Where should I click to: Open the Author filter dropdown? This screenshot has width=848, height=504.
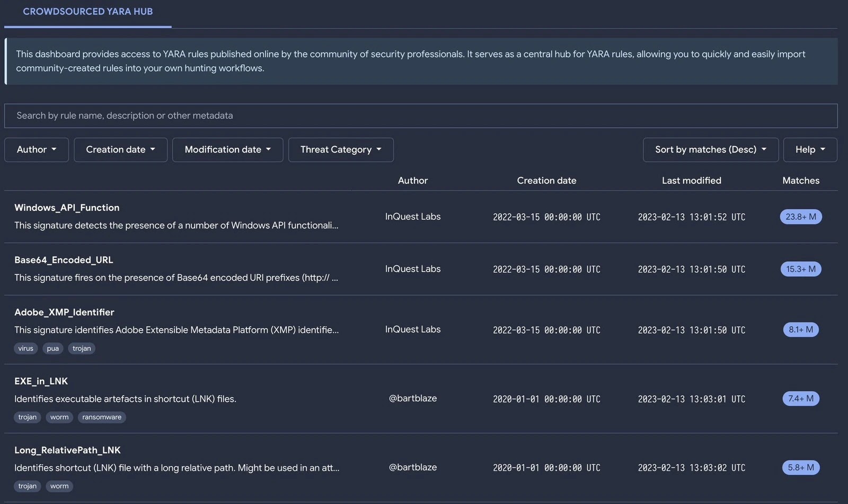click(37, 150)
